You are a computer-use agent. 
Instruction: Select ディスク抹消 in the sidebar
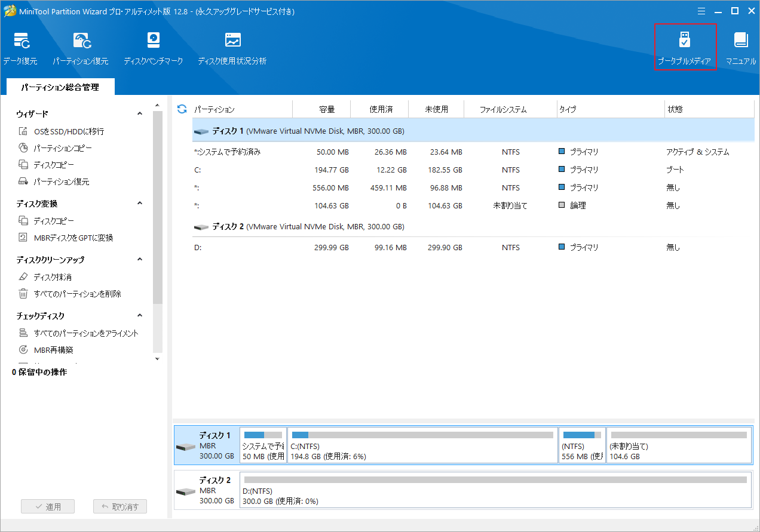(45, 277)
